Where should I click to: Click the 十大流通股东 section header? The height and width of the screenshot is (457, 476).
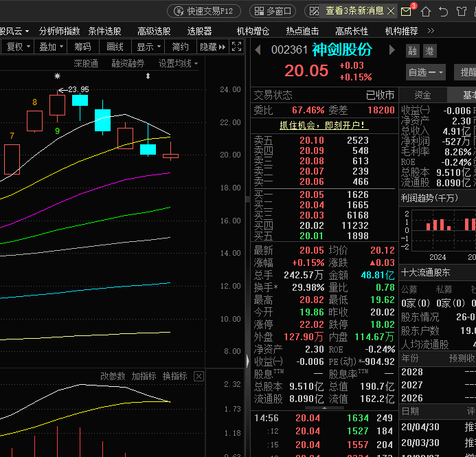pos(426,273)
